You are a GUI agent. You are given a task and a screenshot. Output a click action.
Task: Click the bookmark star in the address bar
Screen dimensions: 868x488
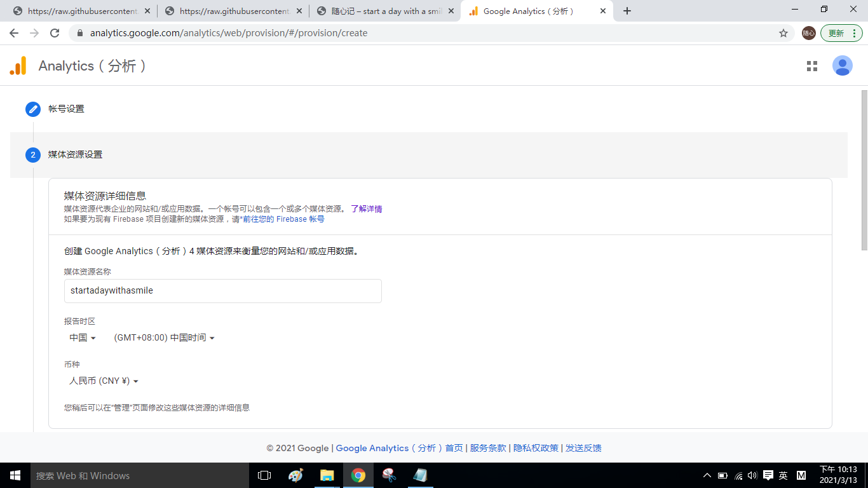click(783, 33)
